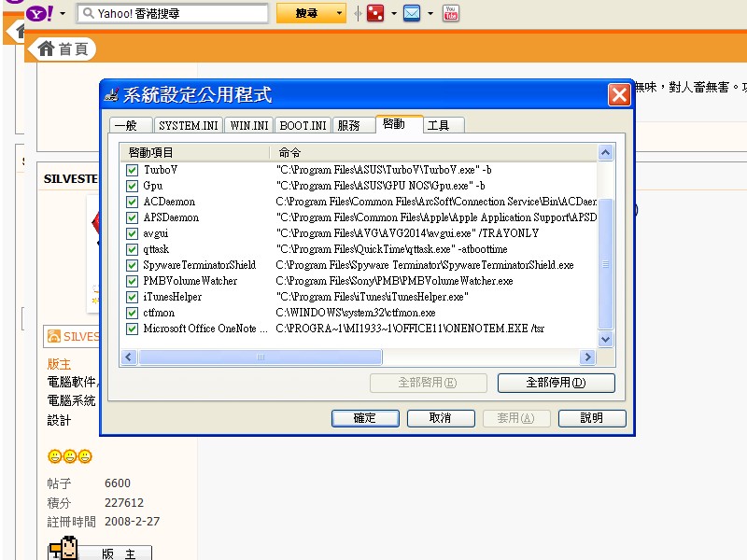Image resolution: width=747 pixels, height=560 pixels.
Task: Uncheck the TurboV startup item
Action: [x=132, y=171]
